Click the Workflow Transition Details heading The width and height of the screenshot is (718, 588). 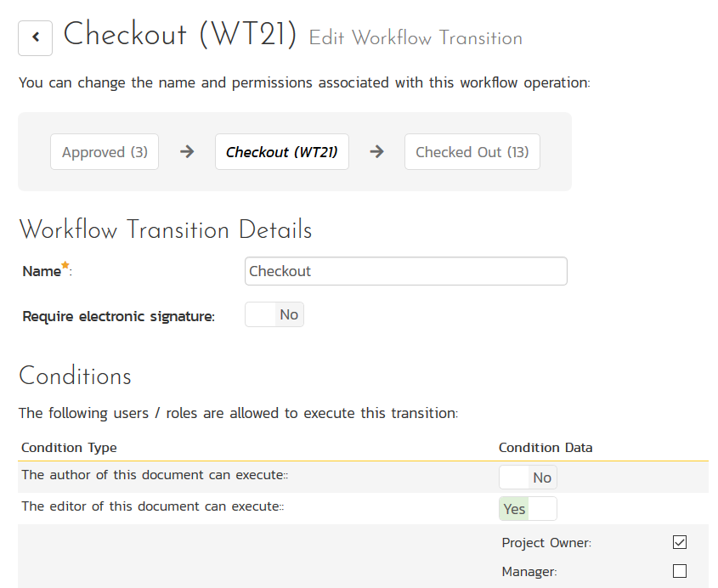coord(165,230)
